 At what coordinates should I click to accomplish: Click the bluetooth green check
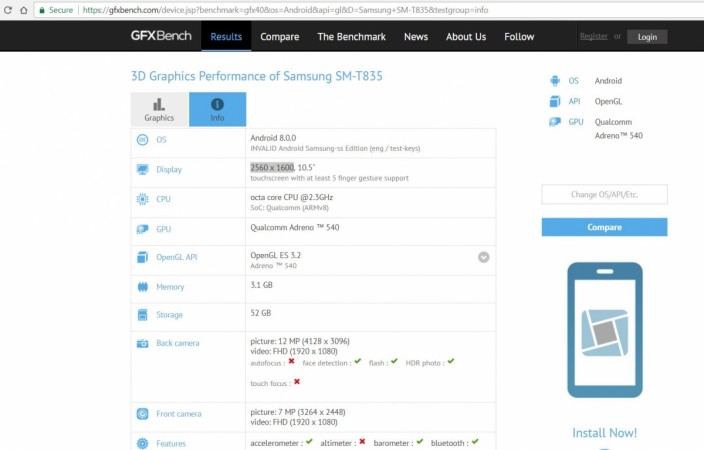[475, 441]
